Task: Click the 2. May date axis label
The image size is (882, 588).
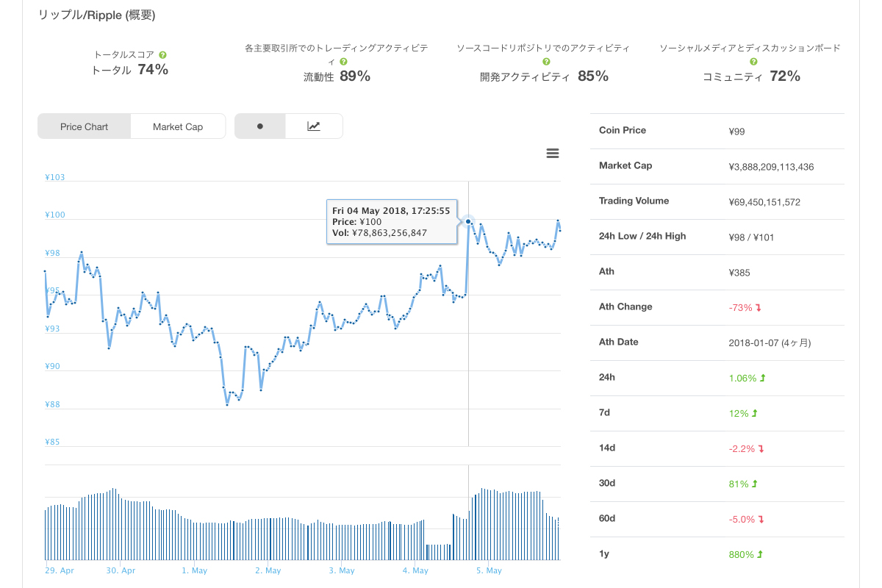Action: pyautogui.click(x=268, y=570)
